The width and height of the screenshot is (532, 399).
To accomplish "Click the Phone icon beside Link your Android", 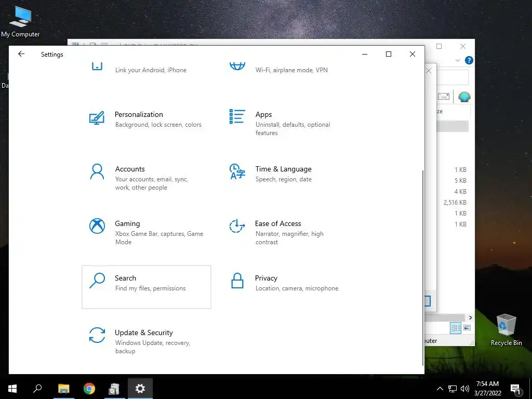I will pos(97,66).
